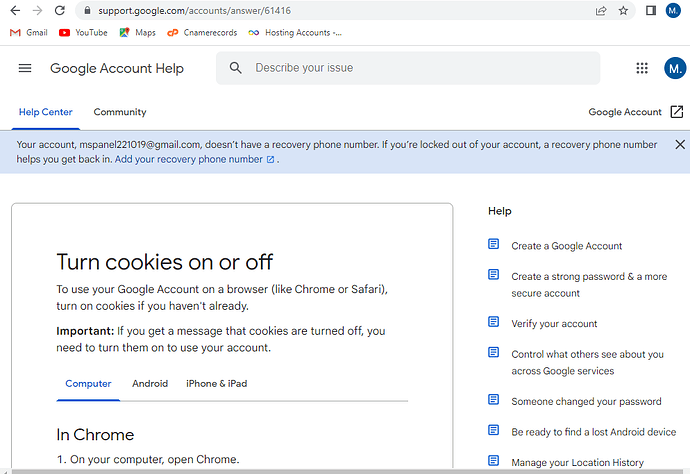Bookmark this page with the star icon
Screen dimensions: 690x474
tap(624, 10)
